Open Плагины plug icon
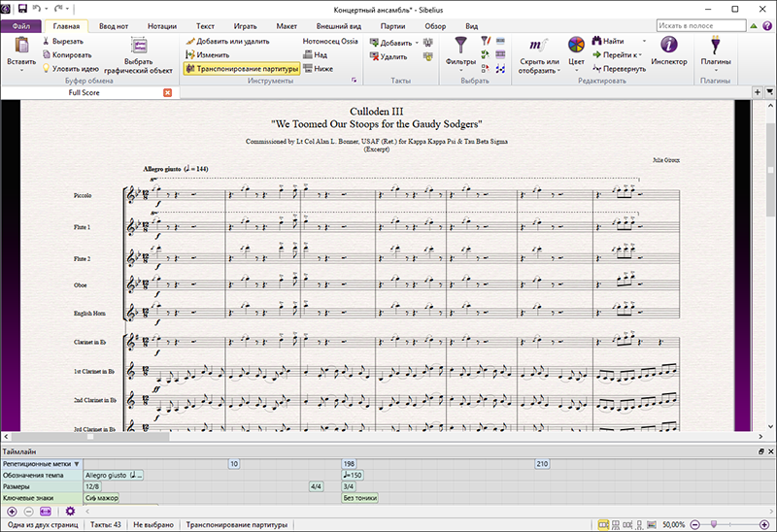The height and width of the screenshot is (532, 777). 715,45
